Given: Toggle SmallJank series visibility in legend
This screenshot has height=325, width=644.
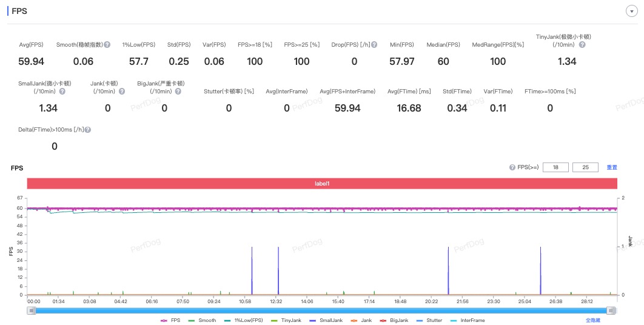Looking at the screenshot, I should (x=325, y=320).
